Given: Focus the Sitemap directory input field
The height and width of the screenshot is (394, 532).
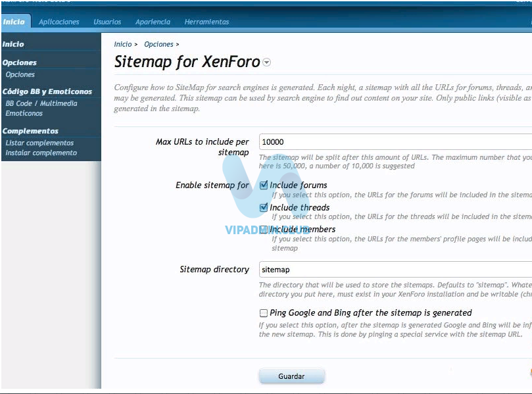Looking at the screenshot, I should [x=395, y=270].
